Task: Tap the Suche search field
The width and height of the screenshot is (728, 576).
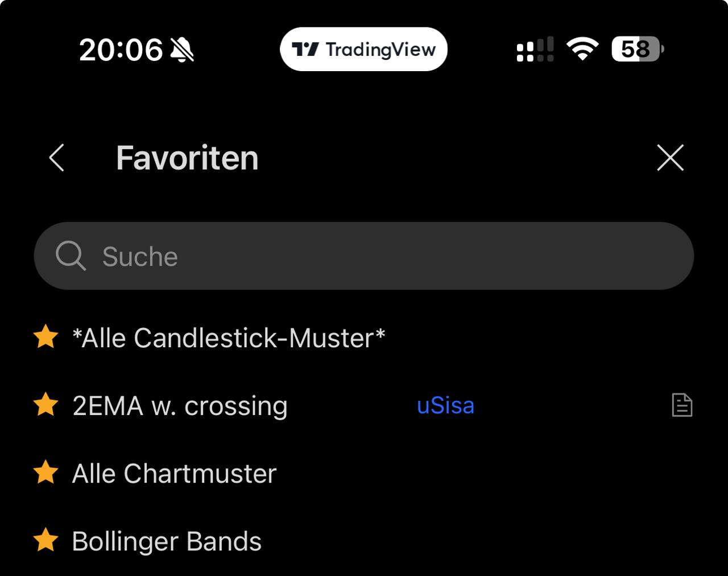Action: 364,256
